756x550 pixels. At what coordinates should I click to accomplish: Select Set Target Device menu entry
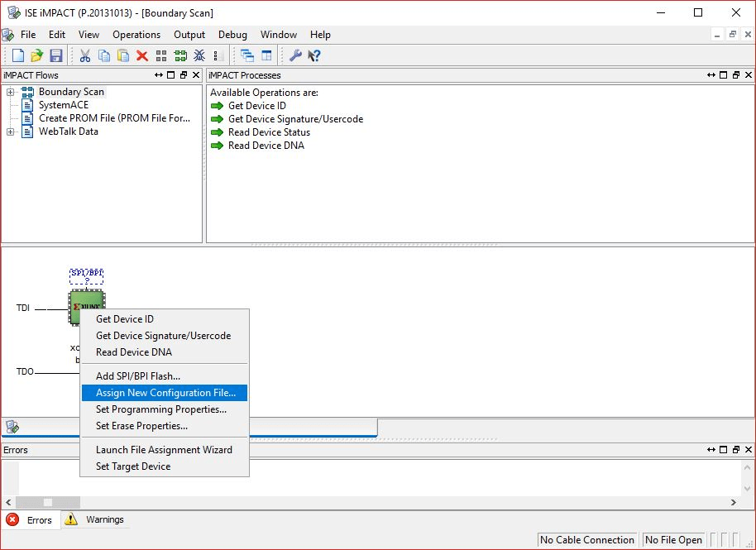133,466
